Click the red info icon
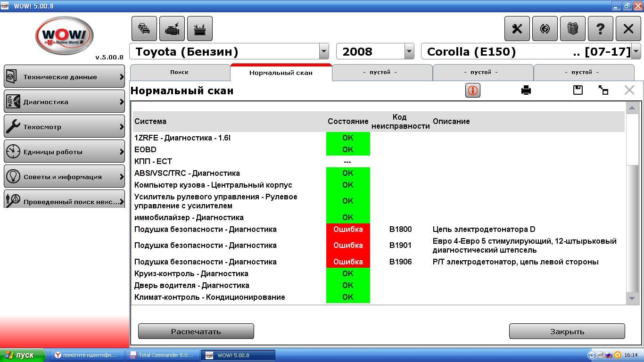Viewport: 644px width, 362px height. coord(473,90)
